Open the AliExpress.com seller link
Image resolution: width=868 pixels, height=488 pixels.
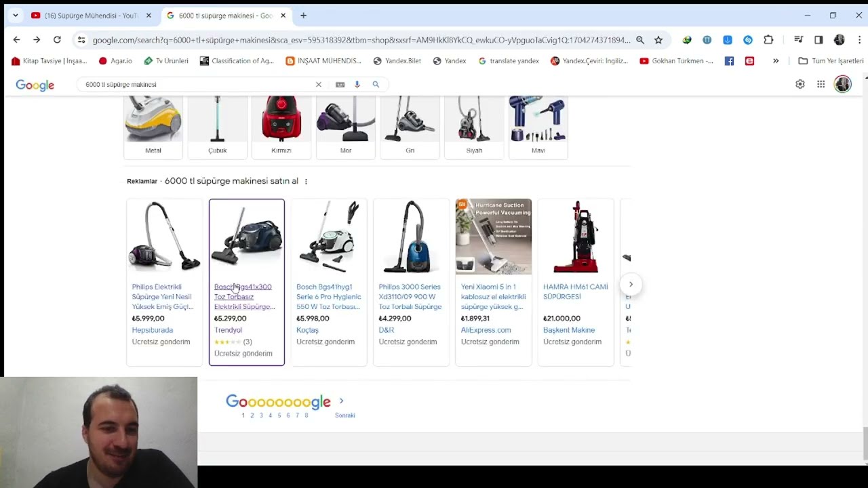pyautogui.click(x=486, y=330)
